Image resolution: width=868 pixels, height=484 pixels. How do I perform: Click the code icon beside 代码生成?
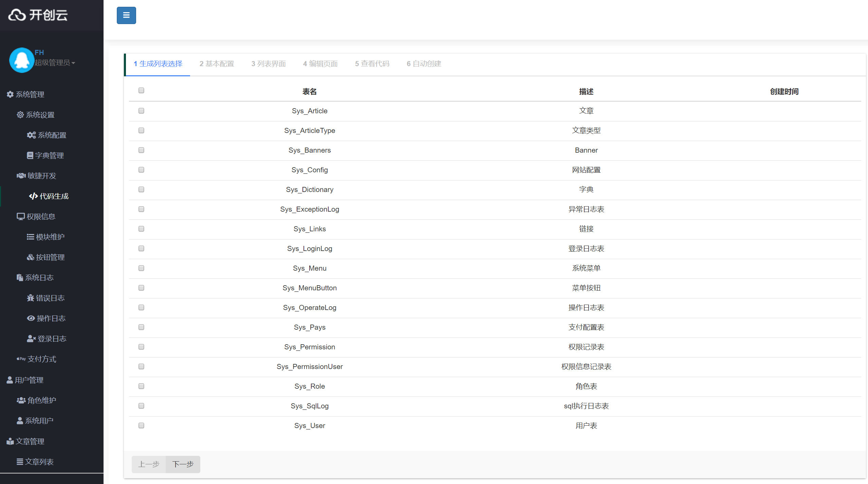click(x=33, y=196)
